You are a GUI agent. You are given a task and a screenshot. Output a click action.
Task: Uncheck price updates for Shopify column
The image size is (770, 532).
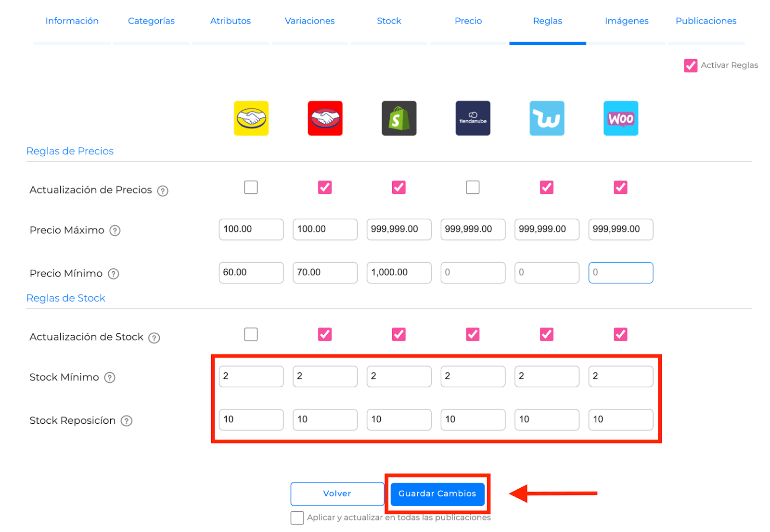399,187
